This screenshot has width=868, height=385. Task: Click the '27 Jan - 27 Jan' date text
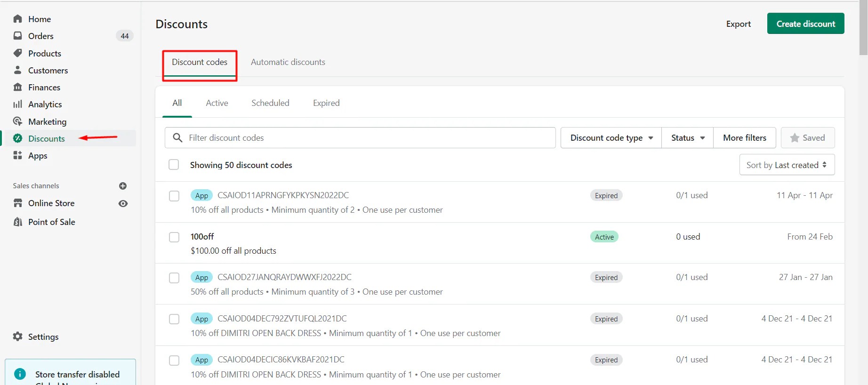click(x=805, y=277)
